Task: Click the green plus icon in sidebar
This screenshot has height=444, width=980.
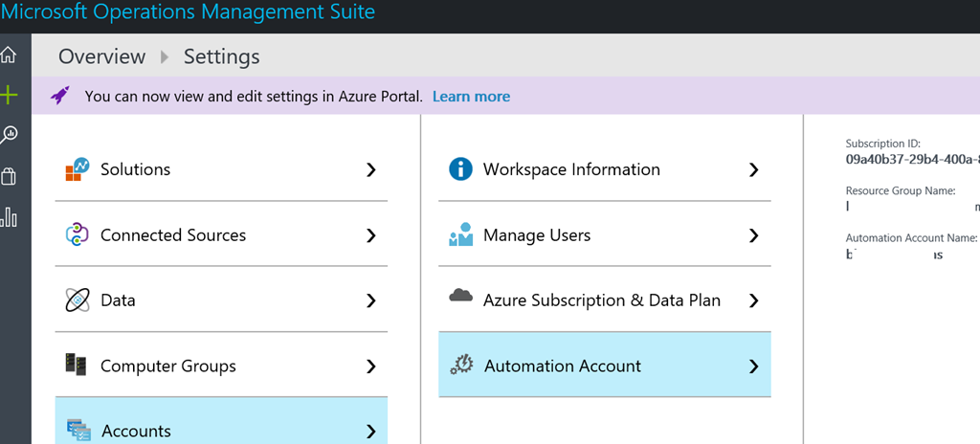Action: point(9,95)
